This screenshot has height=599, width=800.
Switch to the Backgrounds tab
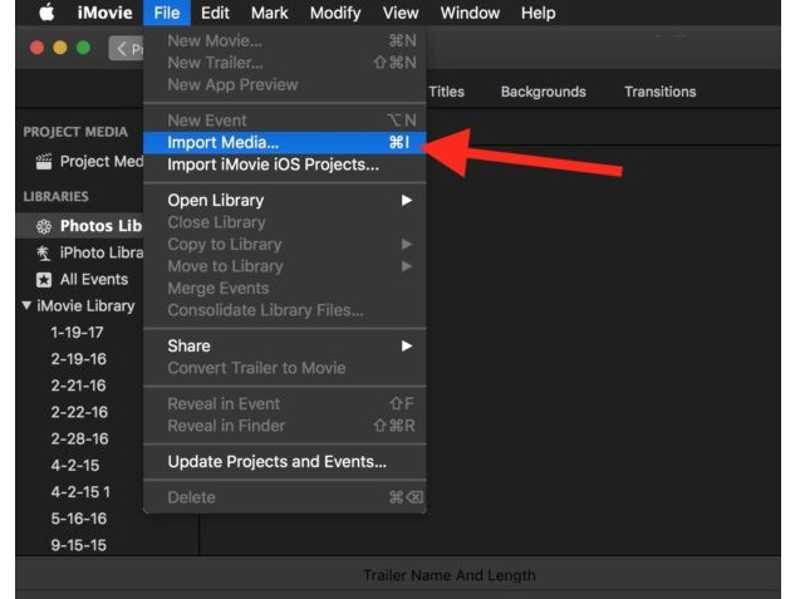(x=543, y=92)
